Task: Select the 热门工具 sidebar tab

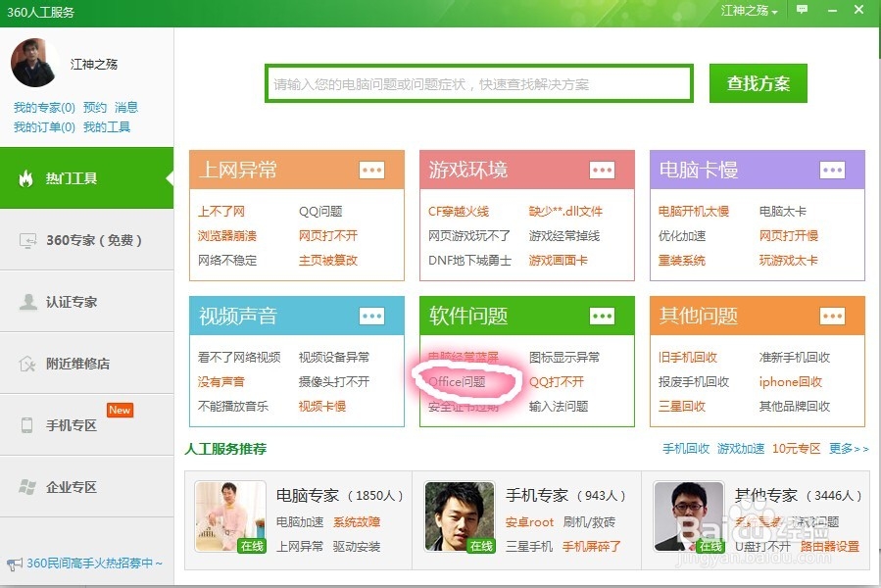Action: 86,178
